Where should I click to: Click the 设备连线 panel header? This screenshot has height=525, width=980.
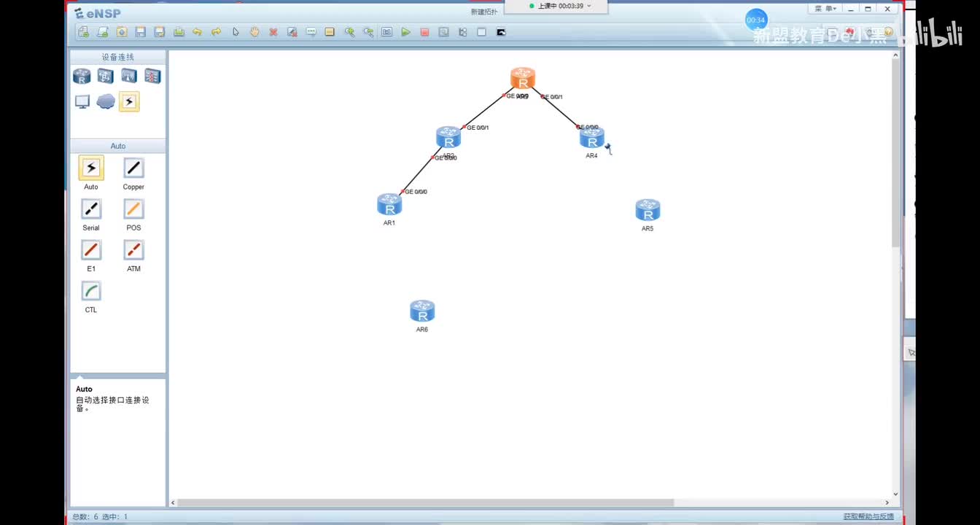[118, 57]
